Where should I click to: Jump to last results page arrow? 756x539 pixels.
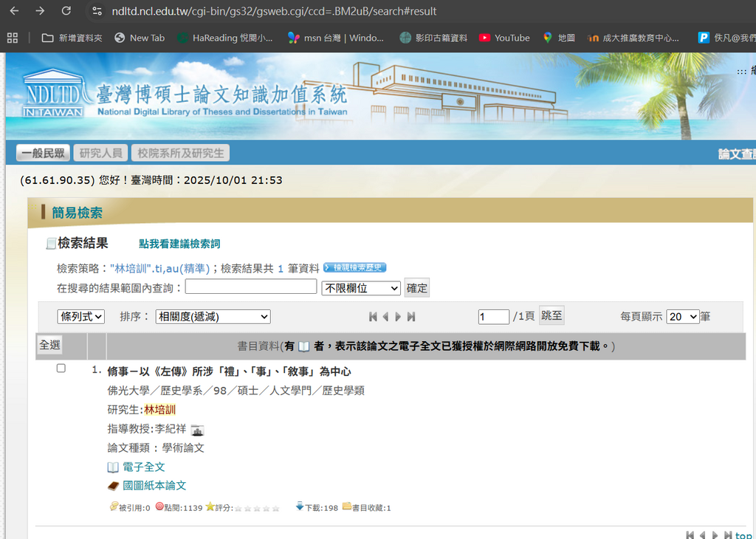pyautogui.click(x=411, y=317)
